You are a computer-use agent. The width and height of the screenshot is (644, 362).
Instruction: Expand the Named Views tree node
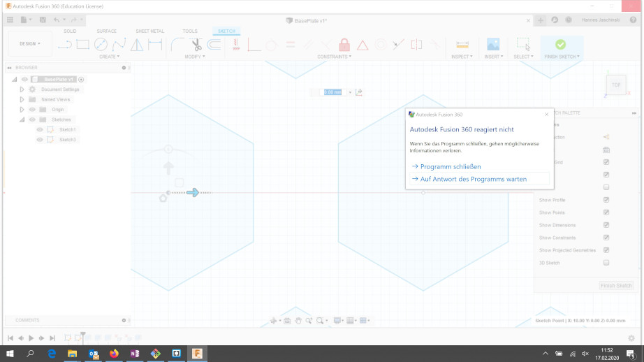(x=22, y=99)
